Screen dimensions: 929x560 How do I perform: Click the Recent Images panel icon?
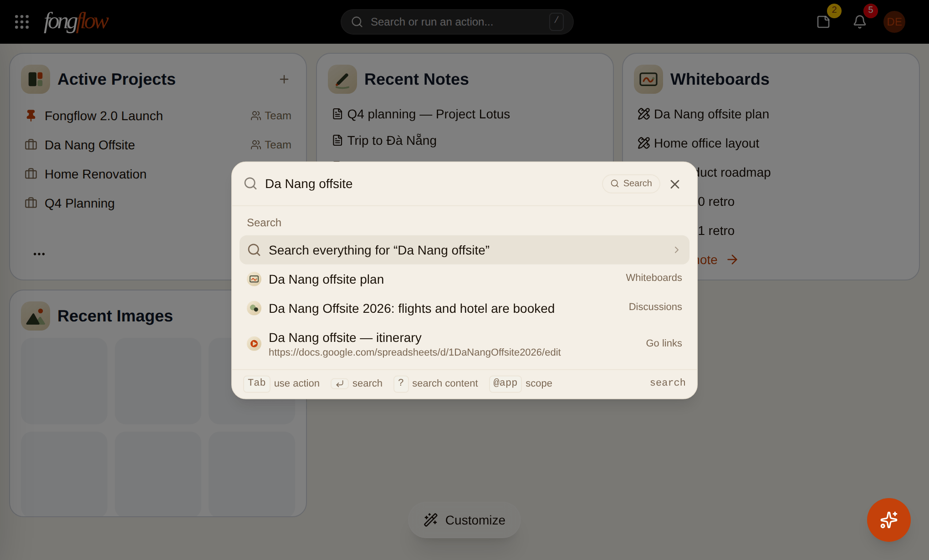tap(36, 316)
